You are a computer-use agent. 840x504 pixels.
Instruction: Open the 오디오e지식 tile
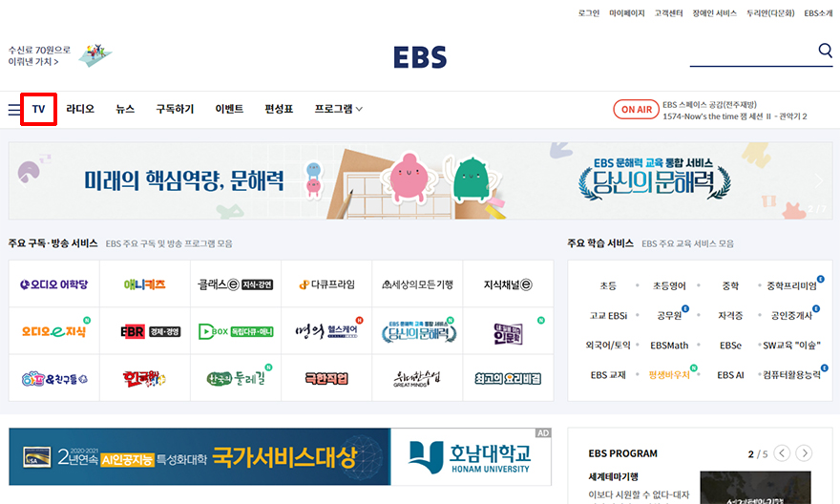pos(54,331)
